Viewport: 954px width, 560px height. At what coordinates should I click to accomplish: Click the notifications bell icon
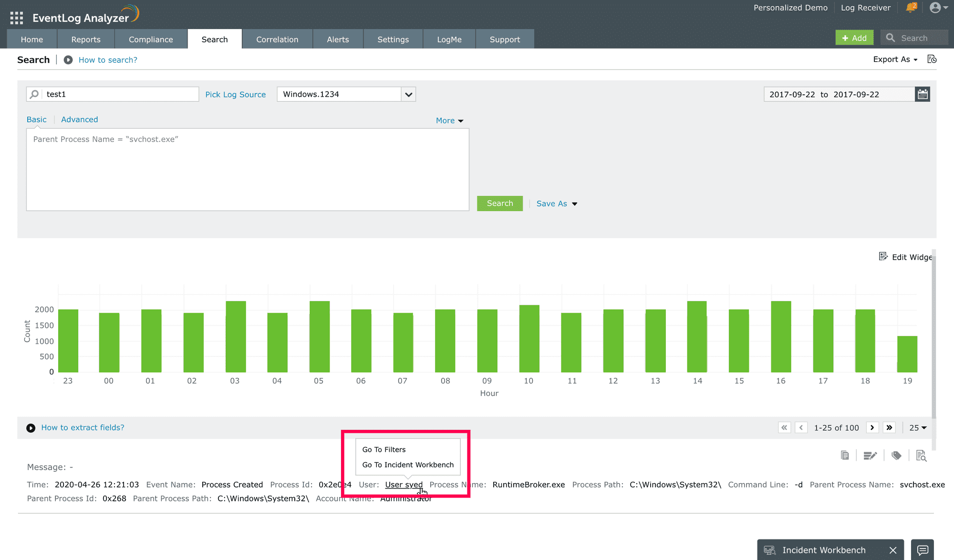point(911,8)
